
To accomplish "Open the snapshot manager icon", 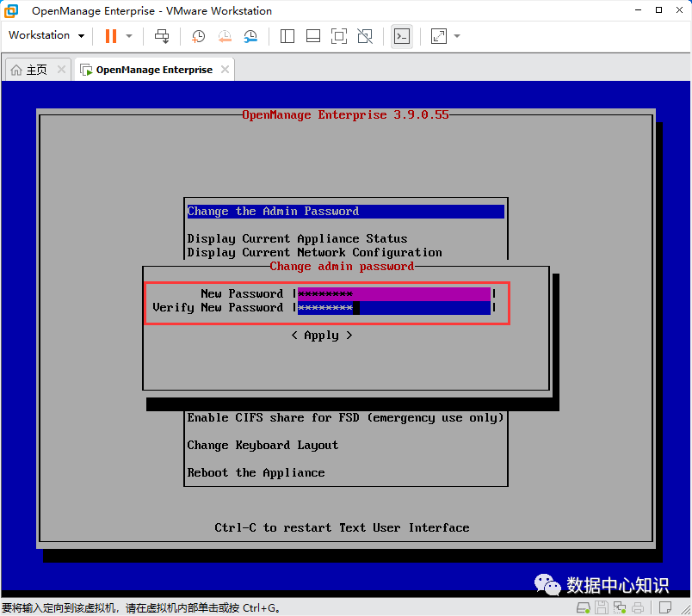I will pyautogui.click(x=250, y=36).
